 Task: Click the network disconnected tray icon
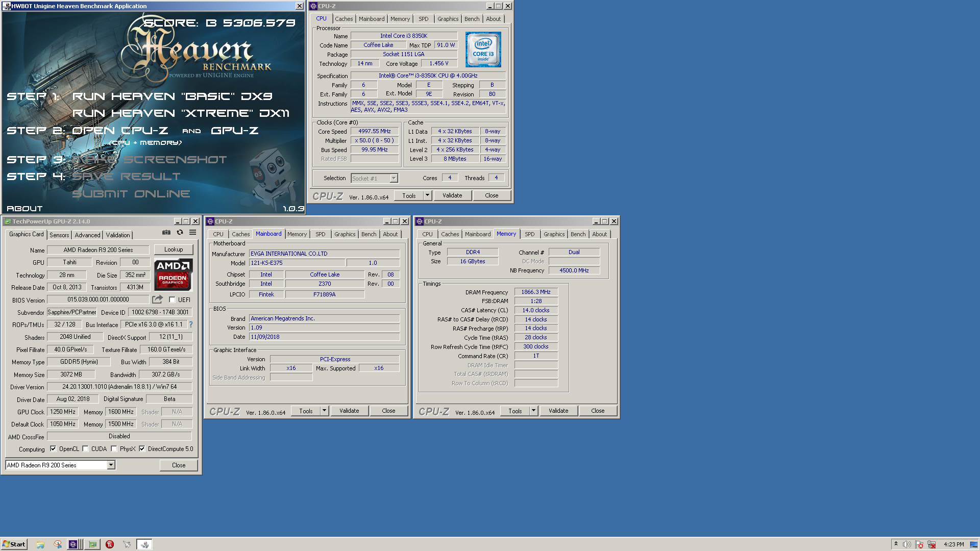pyautogui.click(x=932, y=544)
